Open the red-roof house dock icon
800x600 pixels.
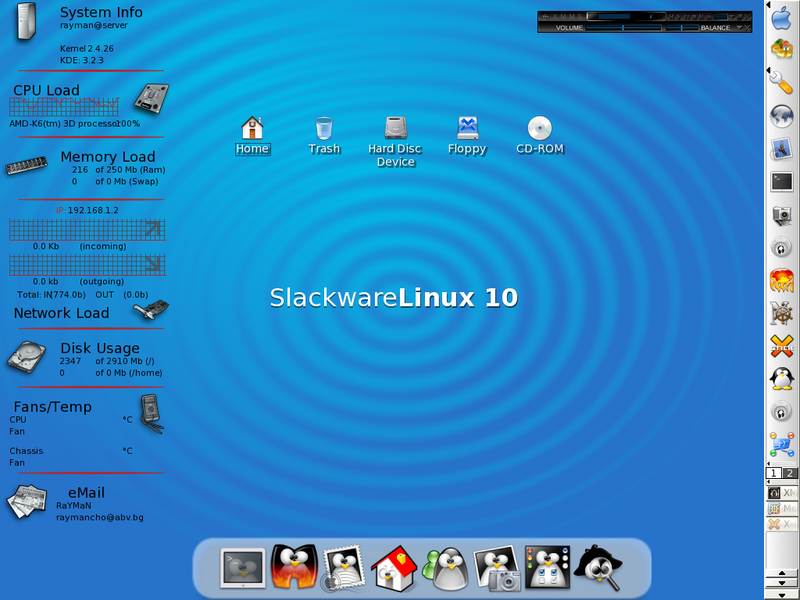[394, 568]
